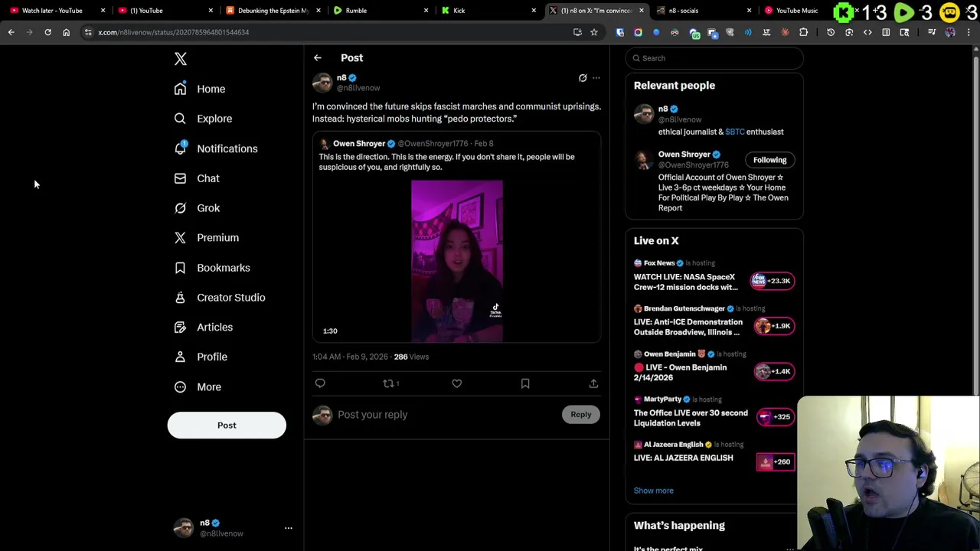980x551 pixels.
Task: Click the 286 Views count
Action: [411, 357]
